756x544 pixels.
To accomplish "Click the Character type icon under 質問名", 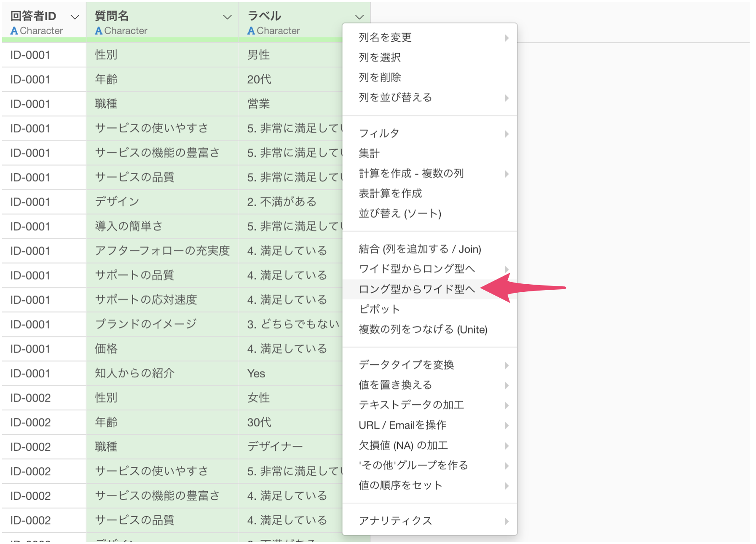I will pyautogui.click(x=99, y=31).
